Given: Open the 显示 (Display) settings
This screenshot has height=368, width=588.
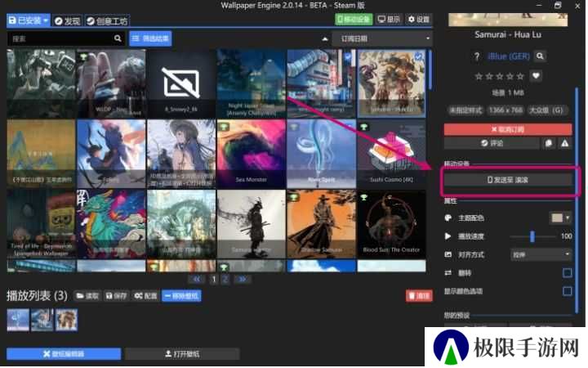Looking at the screenshot, I should coord(389,19).
